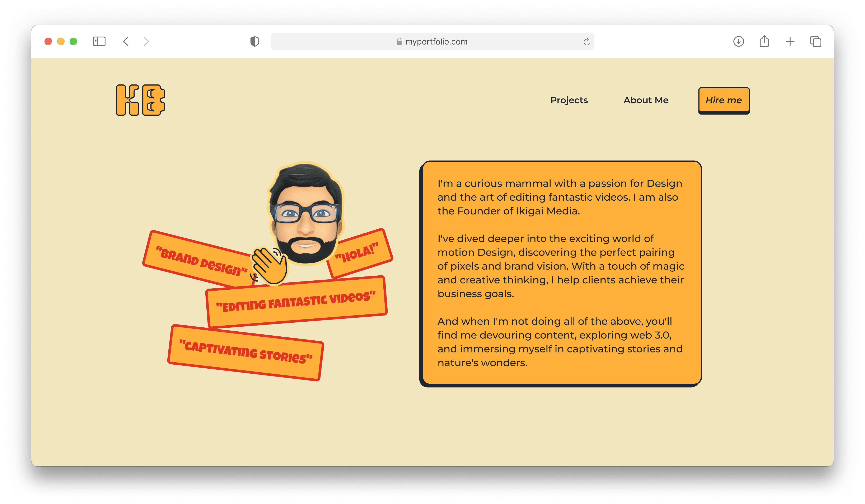Viewport: 865px width, 504px height.
Task: Open the About Me nav link
Action: point(646,100)
